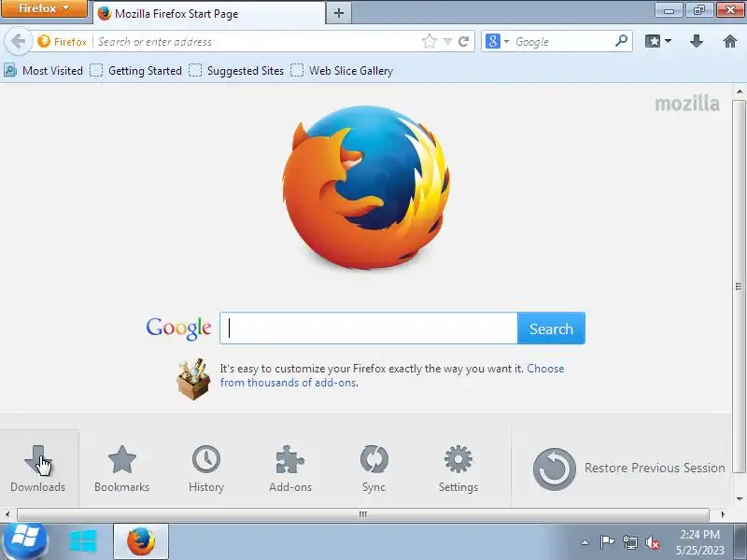Focus the Search or enter address bar
Viewport: 747px width, 560px height.
point(258,42)
